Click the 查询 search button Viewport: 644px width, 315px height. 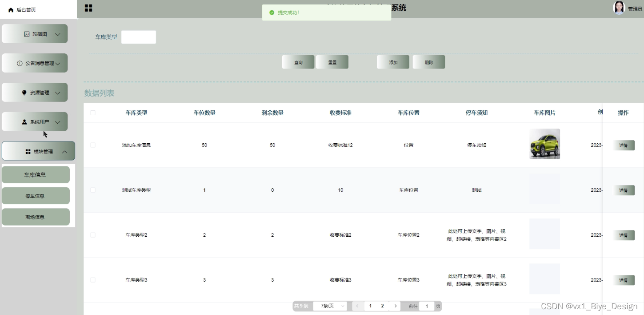coord(298,62)
